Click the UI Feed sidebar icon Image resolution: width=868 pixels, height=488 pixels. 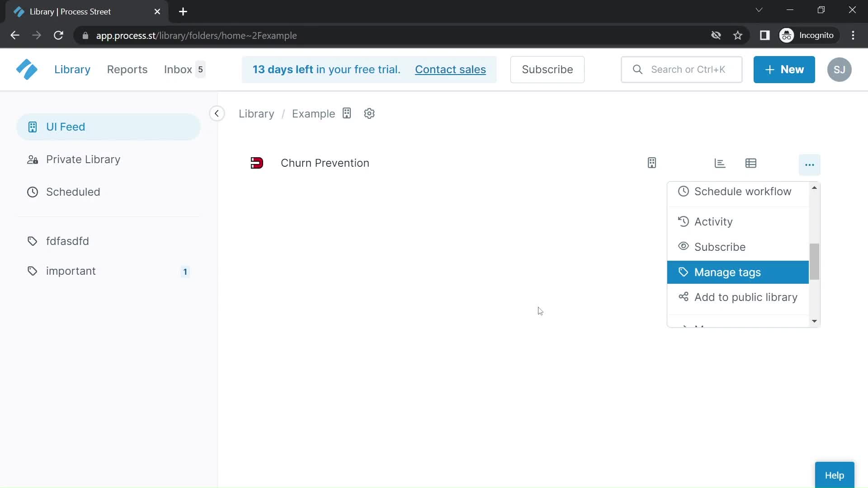coord(32,127)
